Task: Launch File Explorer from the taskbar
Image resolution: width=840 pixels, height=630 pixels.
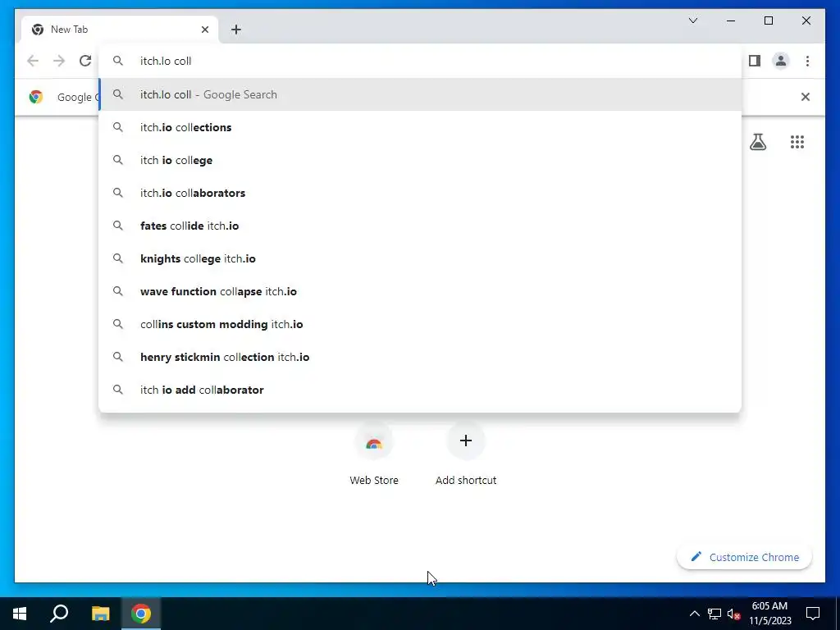Action: [x=100, y=614]
